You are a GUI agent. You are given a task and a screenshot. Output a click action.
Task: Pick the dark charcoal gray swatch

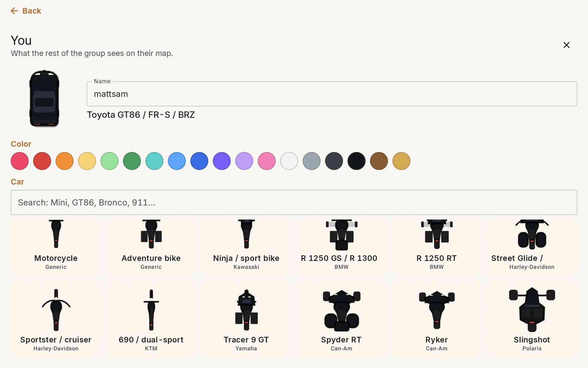pos(334,161)
